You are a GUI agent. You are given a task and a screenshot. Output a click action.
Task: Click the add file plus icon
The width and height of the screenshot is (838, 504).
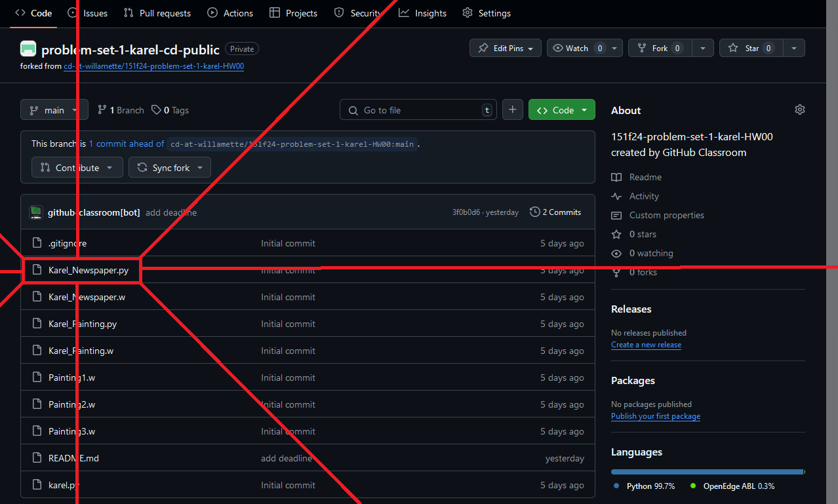(x=513, y=110)
